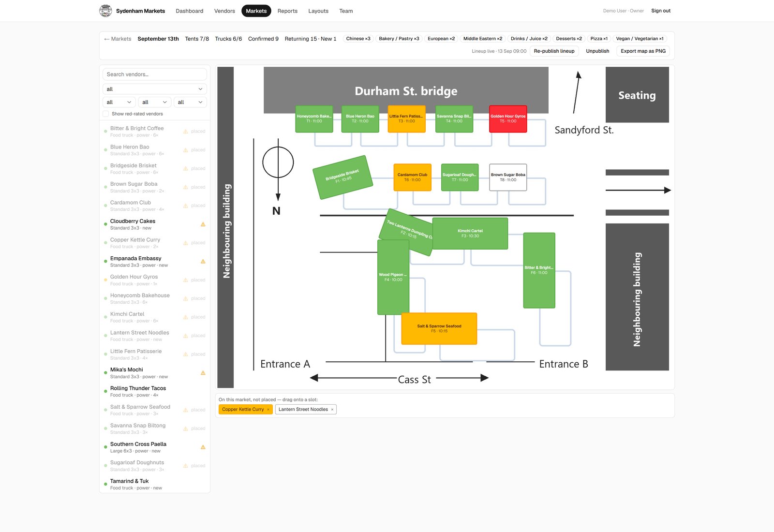Select Bridgeside Brisket slot F1 on map
This screenshot has width=774, height=532.
(x=342, y=177)
